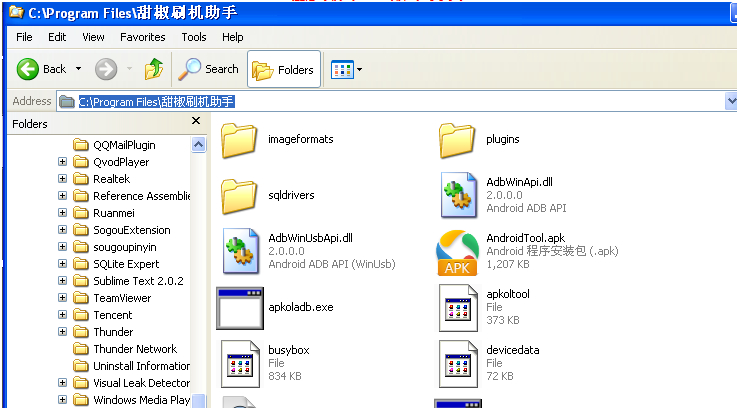Open the Search magnifier tool

209,69
